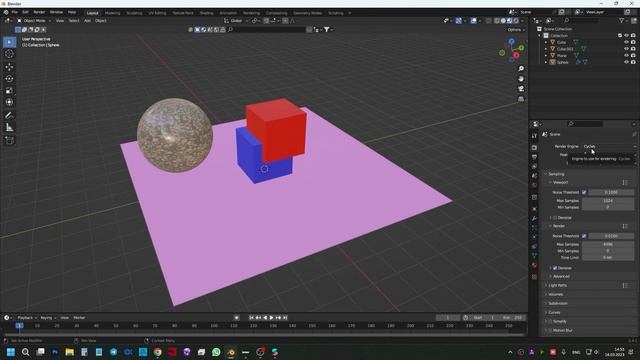Open the Add menu in viewport header
The width and height of the screenshot is (640, 360).
[87, 20]
